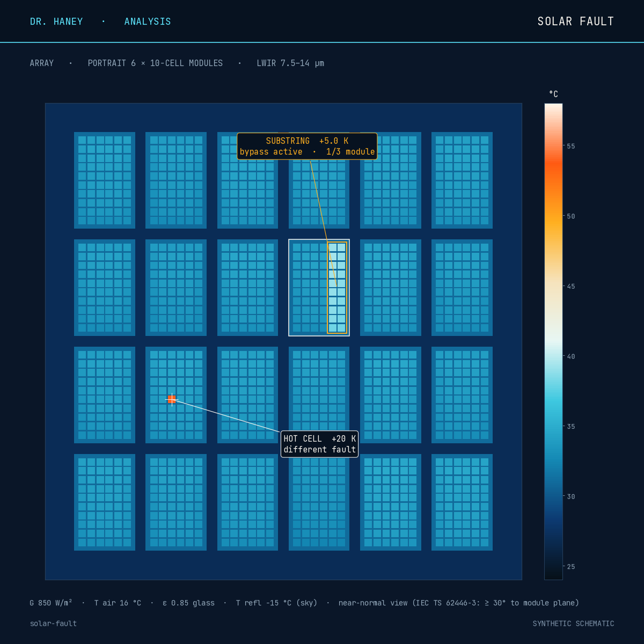Screen dimensions: 644x644
Task: Select the white-outlined module with the substring fault
Action: click(x=319, y=288)
